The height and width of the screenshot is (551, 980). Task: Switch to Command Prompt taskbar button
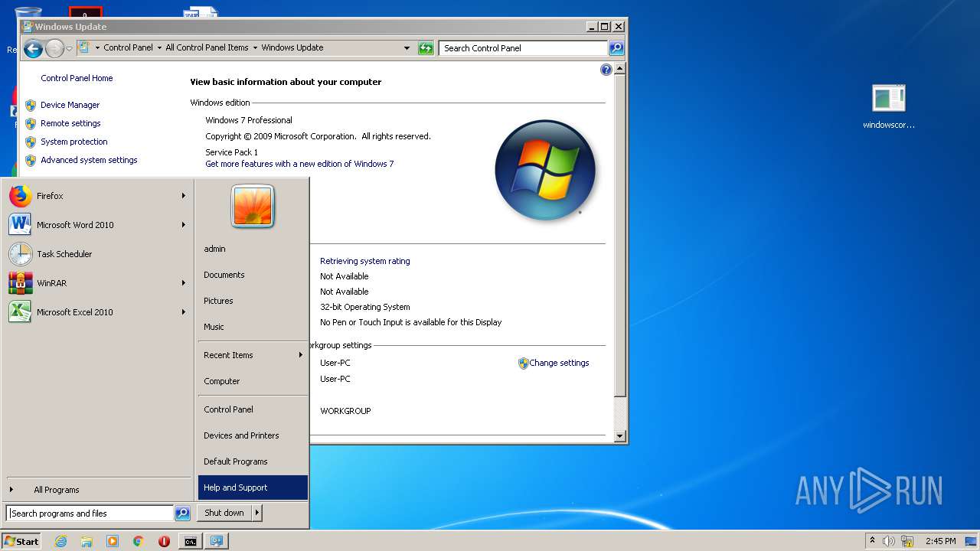[190, 541]
